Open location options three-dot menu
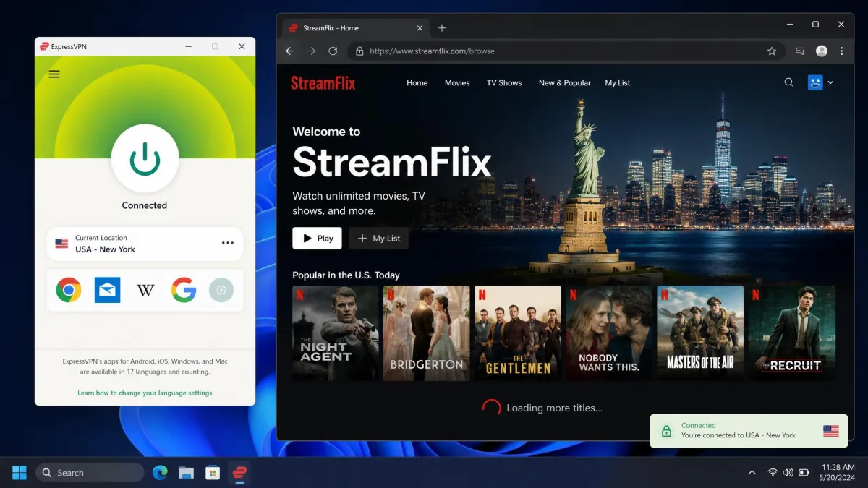 227,244
